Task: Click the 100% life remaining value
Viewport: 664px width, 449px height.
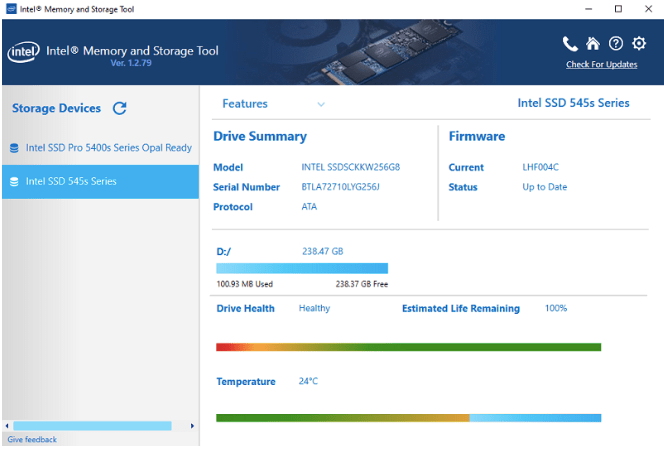Action: (x=556, y=308)
